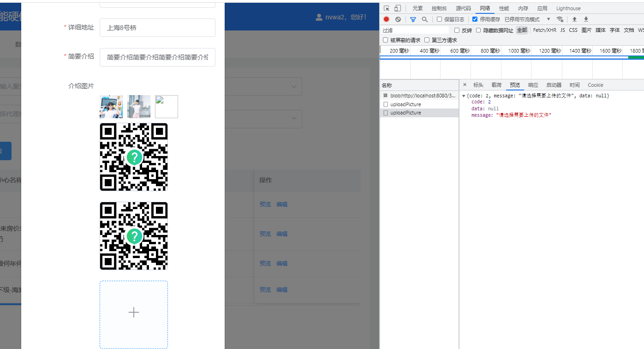Open the Headers (标头) tab in request details
644x349 pixels.
(478, 85)
